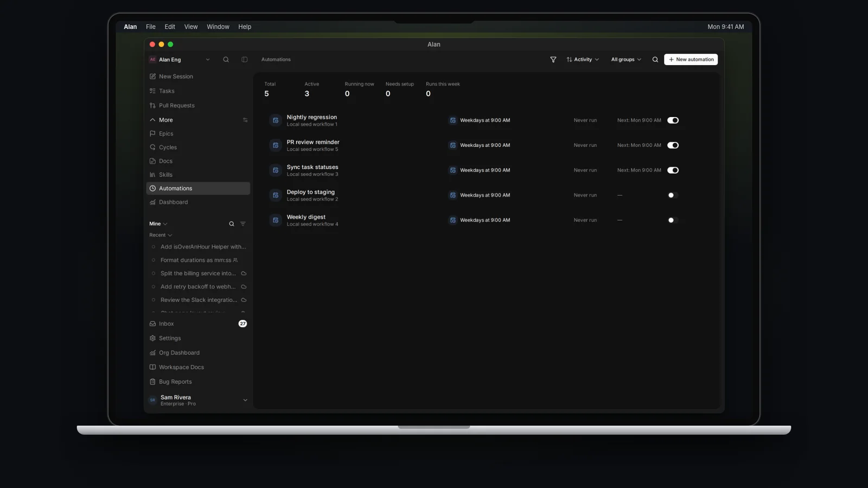868x488 pixels.
Task: Open the Alan Eng workspace dropdown
Action: click(x=180, y=60)
